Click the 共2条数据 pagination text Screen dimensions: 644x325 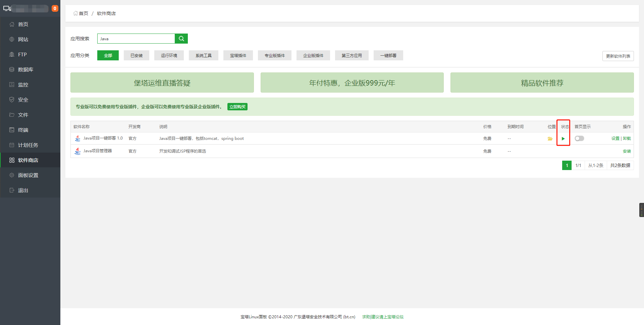tap(620, 165)
